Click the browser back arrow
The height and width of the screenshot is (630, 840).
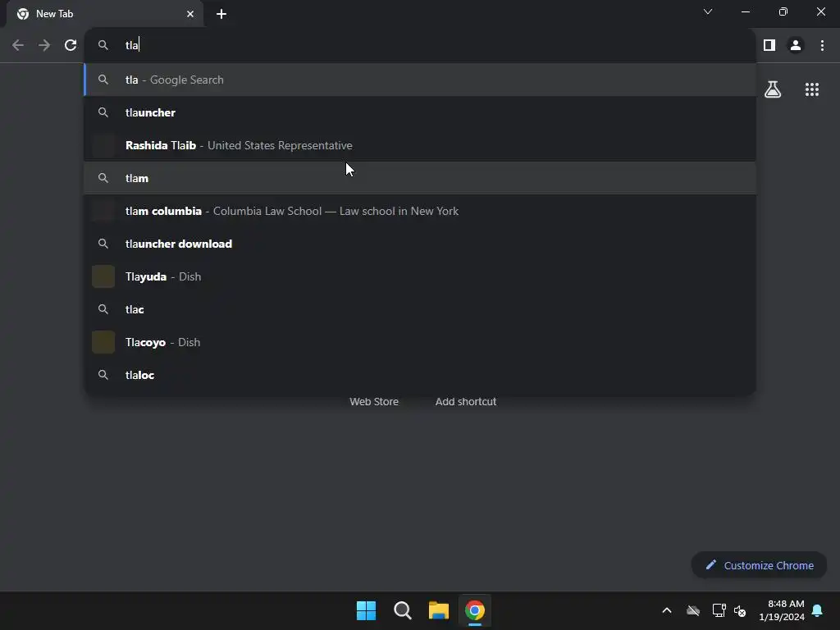(x=18, y=45)
